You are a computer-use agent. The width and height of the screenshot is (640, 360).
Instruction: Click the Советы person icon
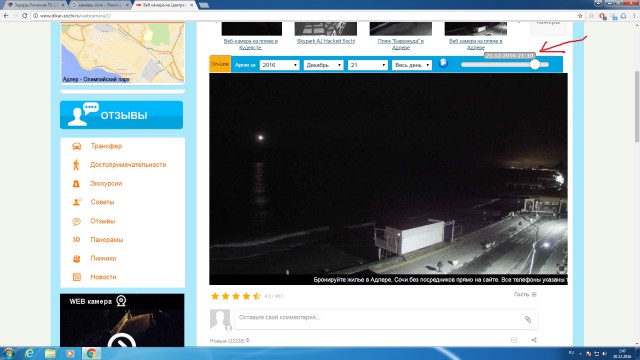77,202
